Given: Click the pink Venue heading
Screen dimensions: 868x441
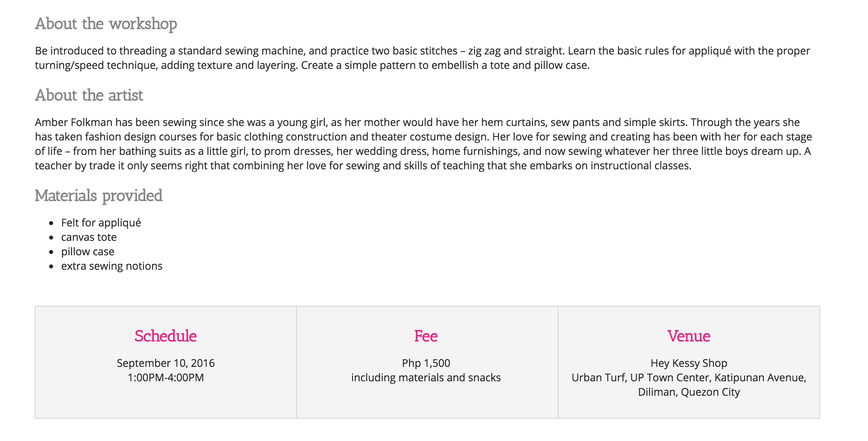Looking at the screenshot, I should (689, 336).
